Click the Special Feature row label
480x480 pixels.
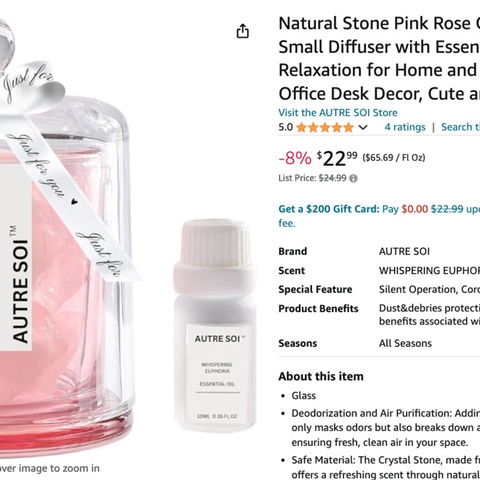pyautogui.click(x=315, y=289)
